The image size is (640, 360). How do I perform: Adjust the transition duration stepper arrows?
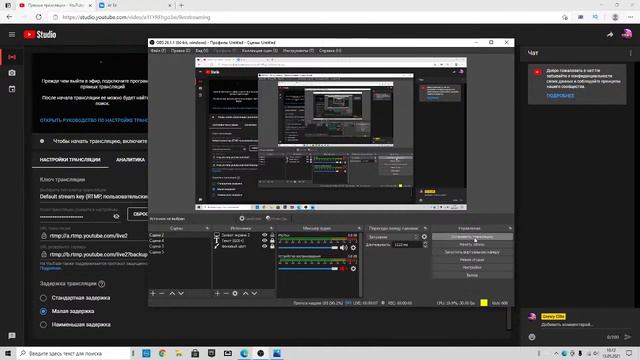click(x=425, y=244)
